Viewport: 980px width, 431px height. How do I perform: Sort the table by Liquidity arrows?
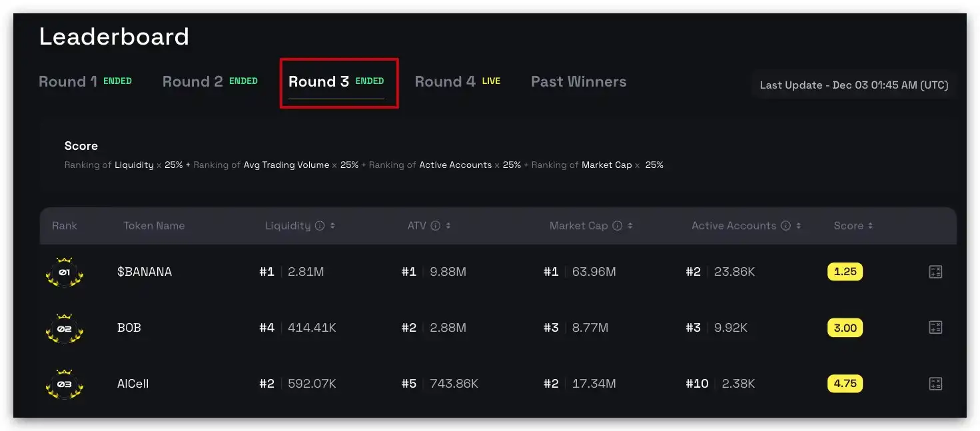(x=332, y=226)
